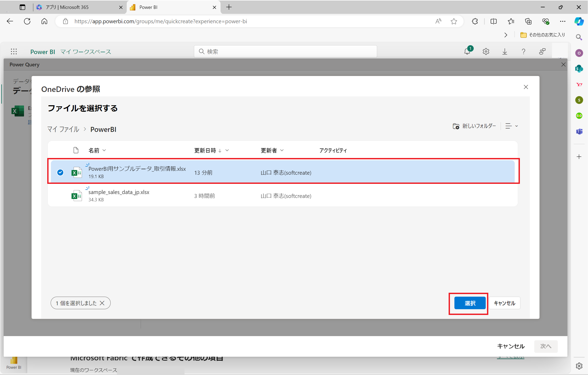The image size is (588, 375).
Task: Click Excel icon of sample_sales_data_jp.xlsx
Action: (76, 196)
